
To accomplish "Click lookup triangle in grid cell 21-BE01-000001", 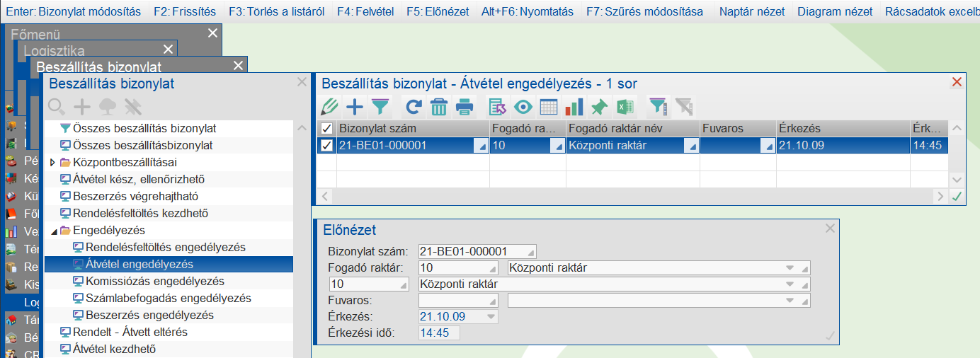I will (482, 146).
